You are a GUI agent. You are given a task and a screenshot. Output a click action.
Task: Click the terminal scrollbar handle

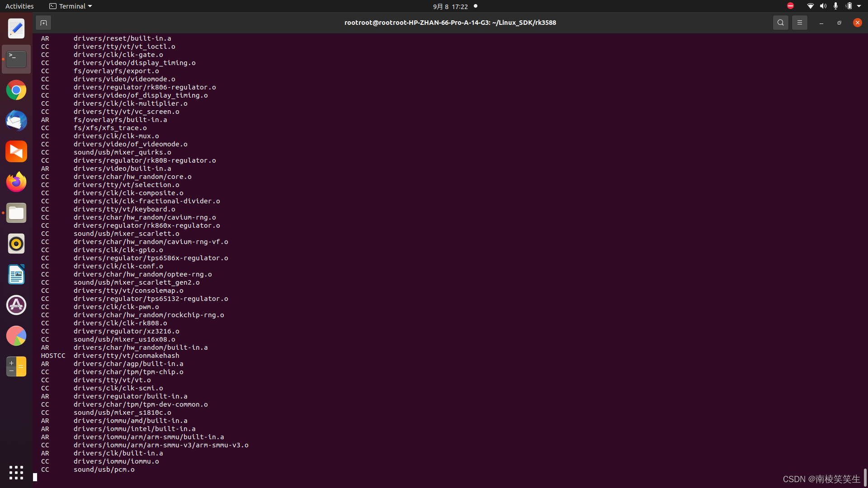click(x=864, y=477)
